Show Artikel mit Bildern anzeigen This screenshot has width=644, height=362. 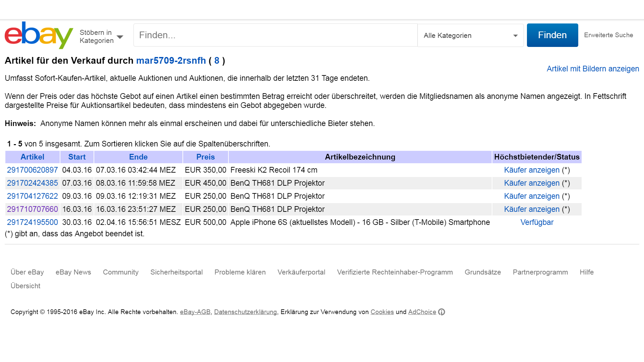[593, 69]
